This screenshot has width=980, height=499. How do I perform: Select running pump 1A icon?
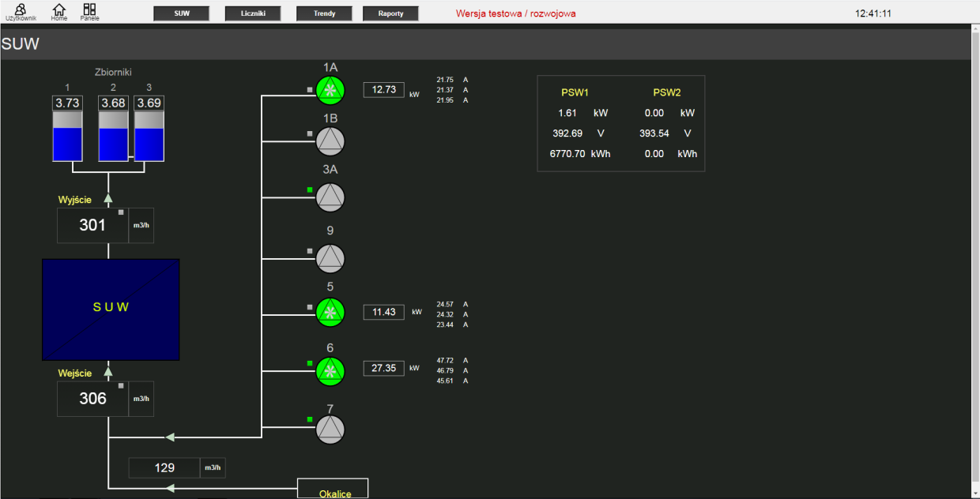pos(330,90)
